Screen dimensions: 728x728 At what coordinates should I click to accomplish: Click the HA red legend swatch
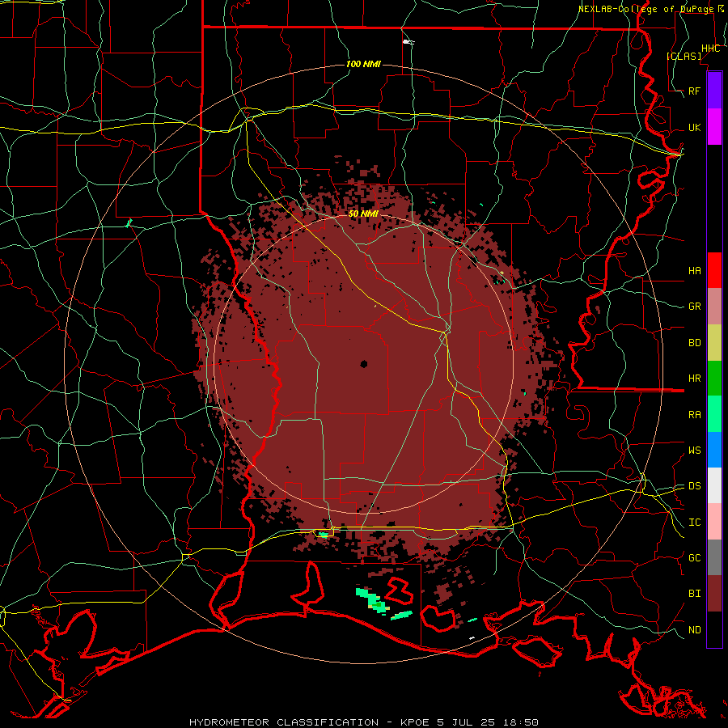(714, 270)
